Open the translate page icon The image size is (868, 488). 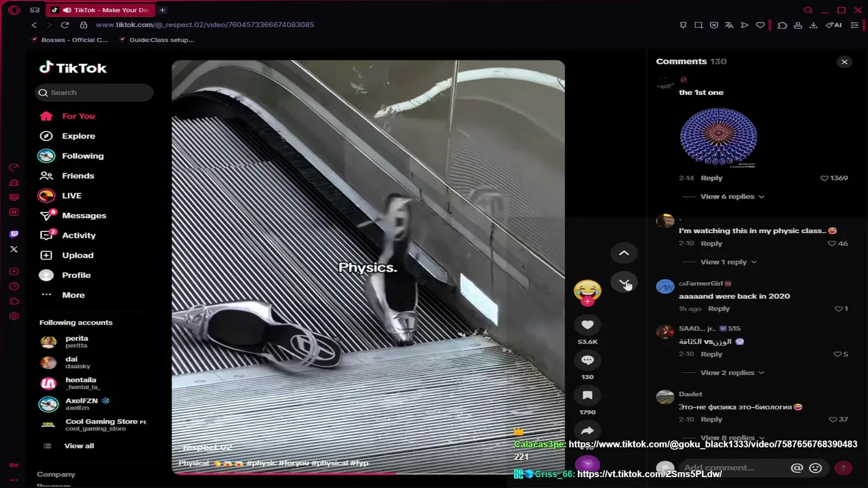(729, 25)
